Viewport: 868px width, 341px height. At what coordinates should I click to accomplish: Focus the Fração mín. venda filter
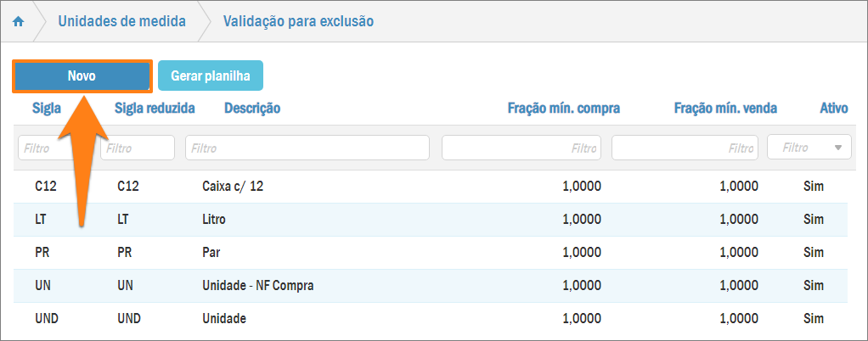click(685, 148)
